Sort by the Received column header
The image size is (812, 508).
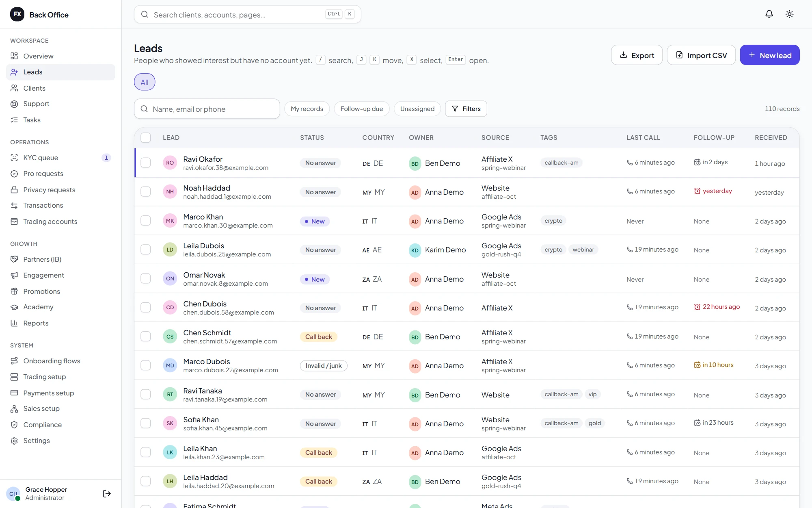pyautogui.click(x=771, y=138)
